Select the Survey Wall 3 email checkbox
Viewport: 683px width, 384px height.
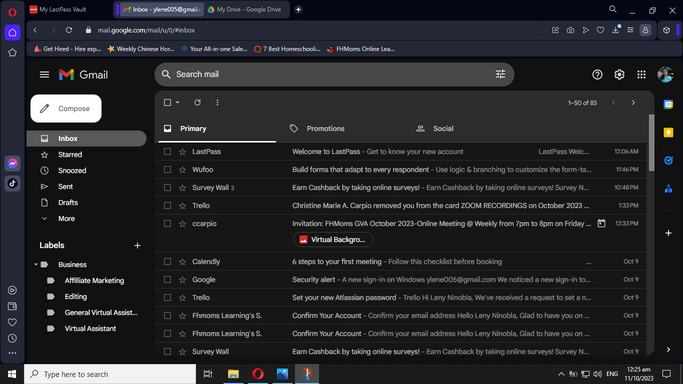(167, 187)
